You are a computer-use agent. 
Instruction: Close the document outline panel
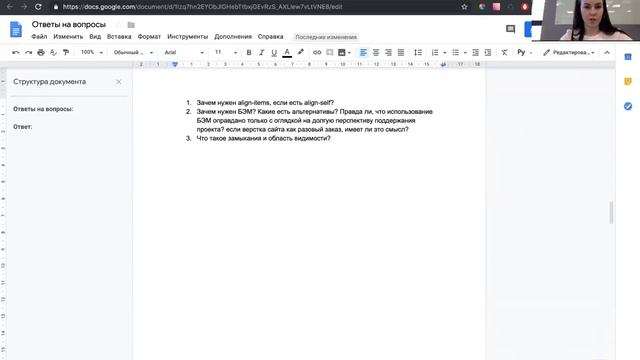(119, 82)
